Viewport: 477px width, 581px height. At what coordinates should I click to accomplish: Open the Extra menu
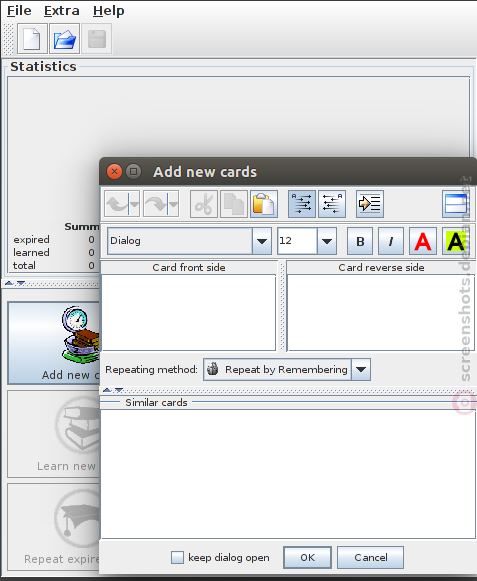62,11
